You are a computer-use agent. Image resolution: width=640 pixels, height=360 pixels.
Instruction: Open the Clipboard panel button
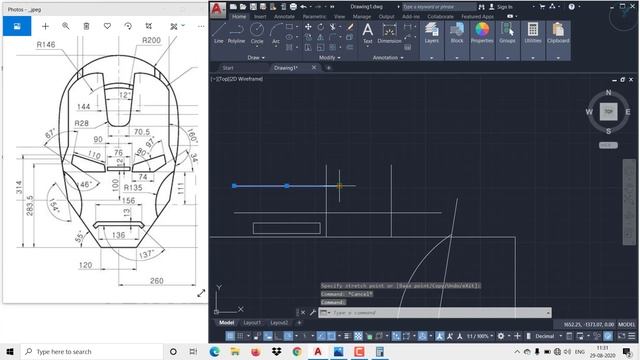pyautogui.click(x=558, y=33)
